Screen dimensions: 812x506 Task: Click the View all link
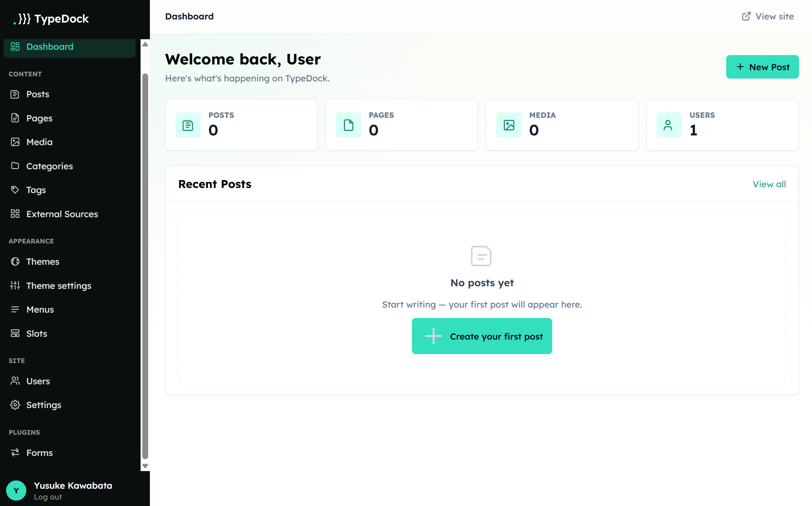(769, 184)
